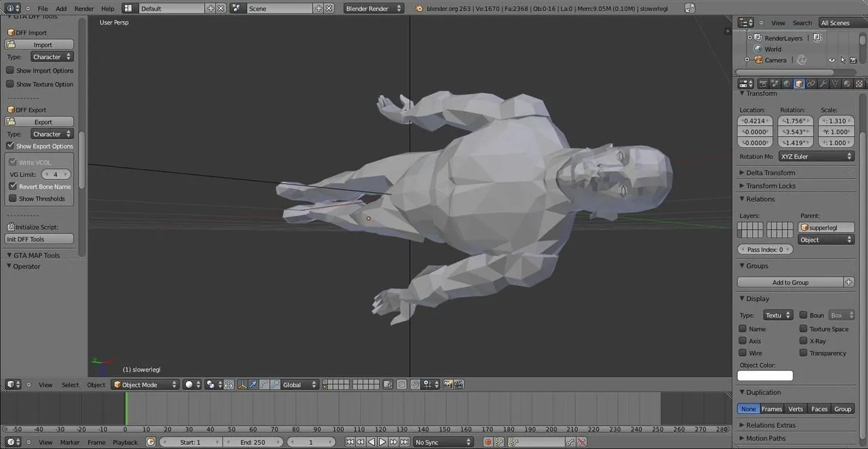Click the DFF Import button
The width and height of the screenshot is (868, 449).
(x=39, y=45)
